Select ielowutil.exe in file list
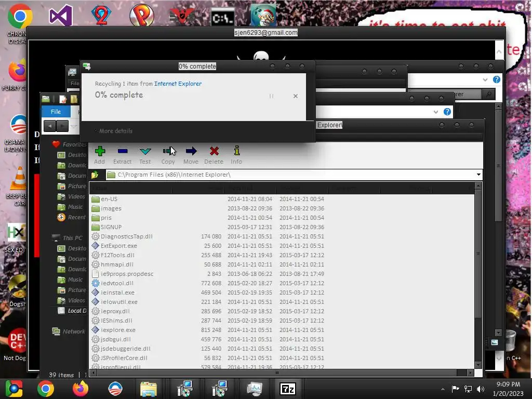Viewport: 532px width, 399px height. click(x=119, y=302)
